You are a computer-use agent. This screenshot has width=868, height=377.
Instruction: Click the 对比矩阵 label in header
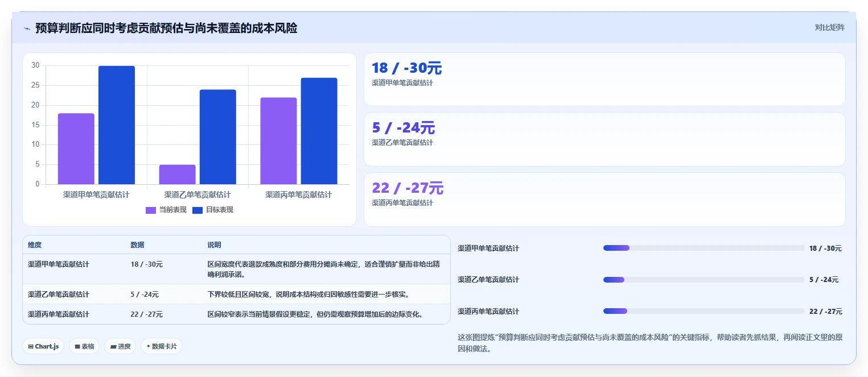click(829, 27)
